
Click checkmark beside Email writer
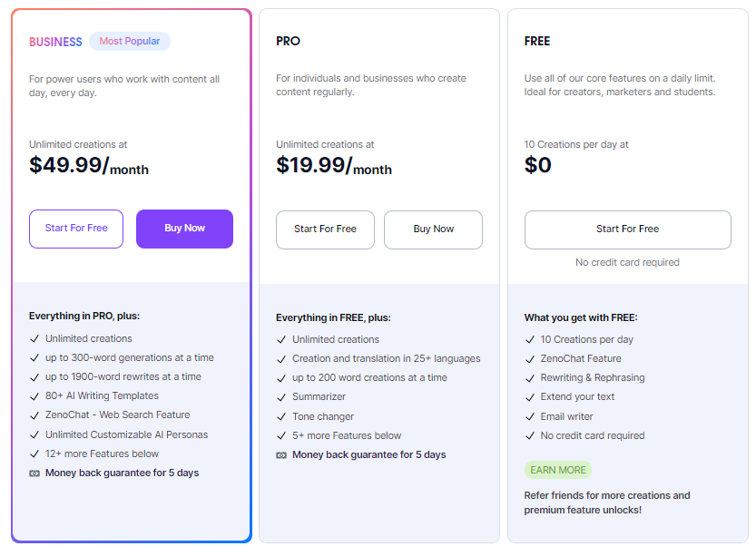click(x=530, y=417)
